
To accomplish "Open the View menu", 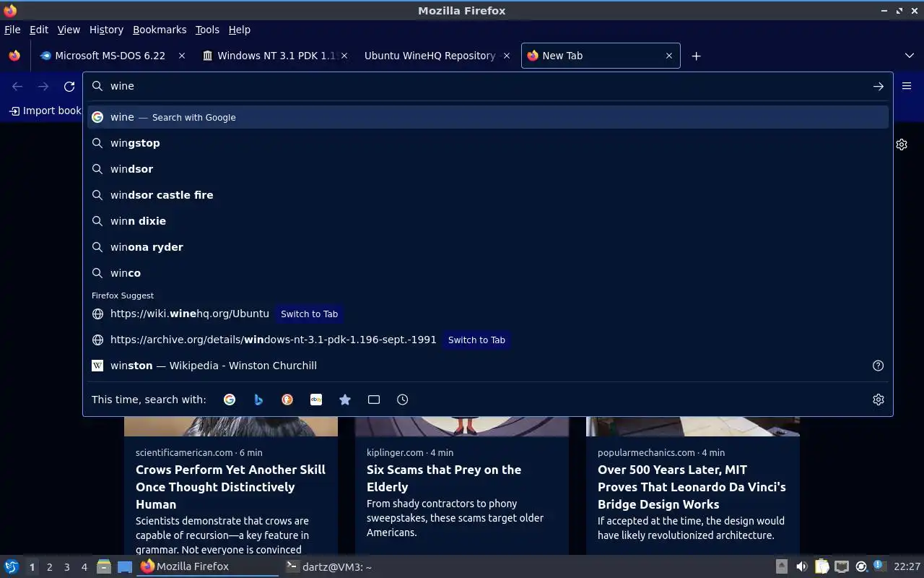I will [x=69, y=30].
